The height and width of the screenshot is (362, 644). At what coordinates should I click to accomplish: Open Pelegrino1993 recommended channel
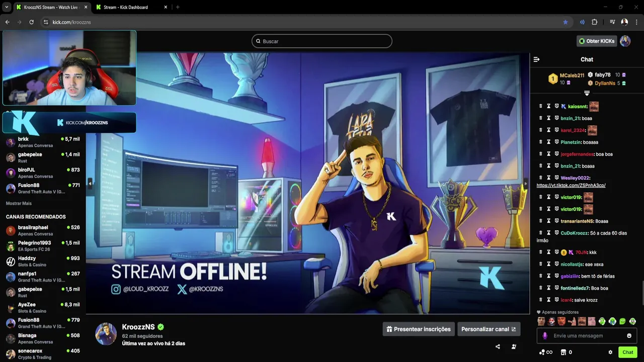pos(43,246)
